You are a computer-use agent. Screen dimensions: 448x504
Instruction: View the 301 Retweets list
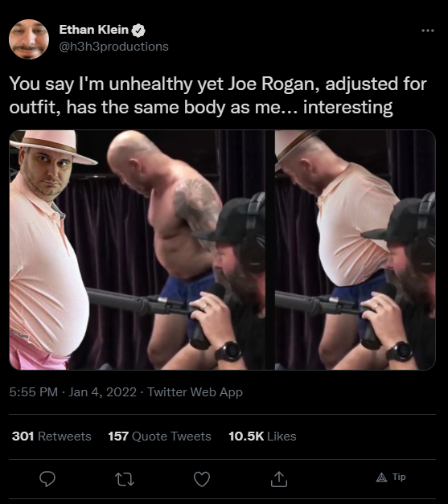click(x=51, y=436)
